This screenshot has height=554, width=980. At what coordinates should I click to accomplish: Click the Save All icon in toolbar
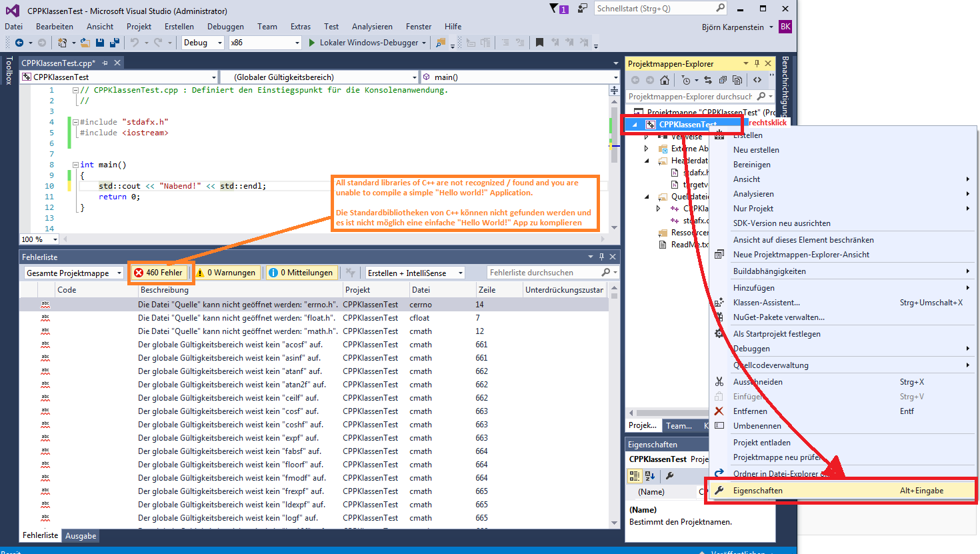(x=115, y=43)
